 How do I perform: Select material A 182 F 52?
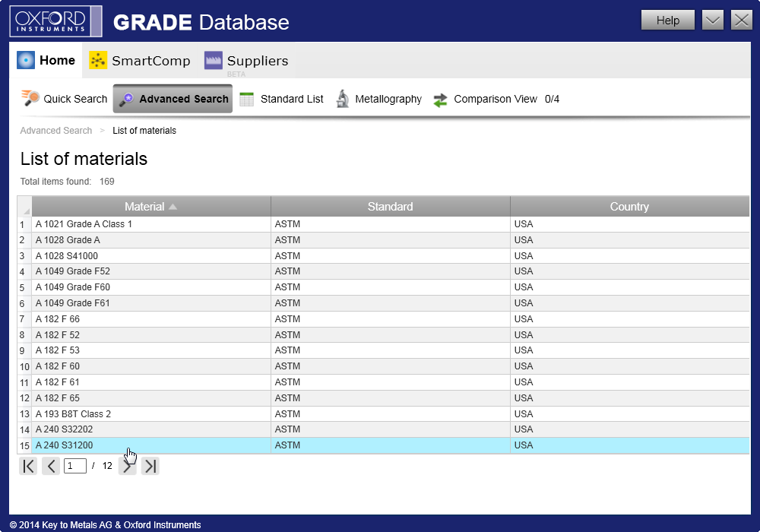(383, 335)
